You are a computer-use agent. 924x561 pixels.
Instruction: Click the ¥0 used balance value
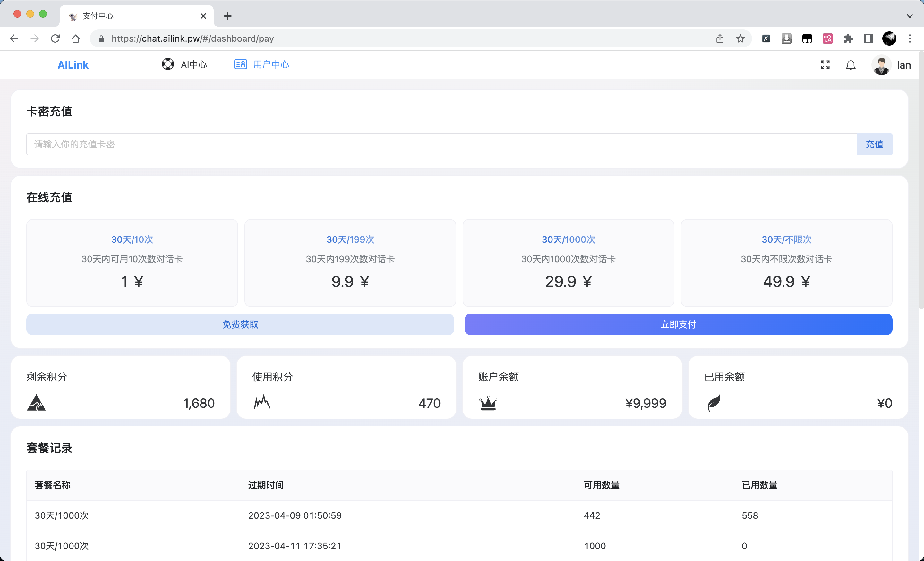click(x=884, y=403)
